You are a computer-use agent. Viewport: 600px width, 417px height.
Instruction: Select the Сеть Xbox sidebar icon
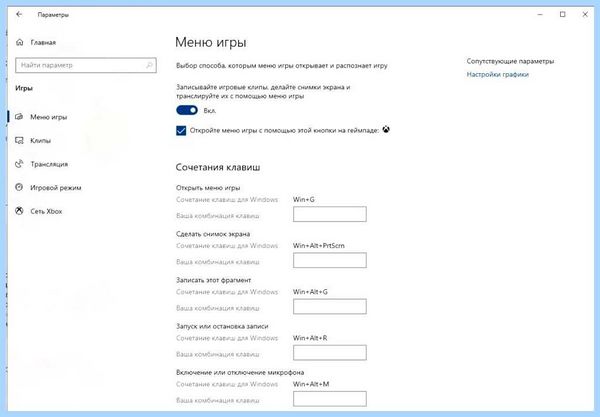[x=19, y=211]
